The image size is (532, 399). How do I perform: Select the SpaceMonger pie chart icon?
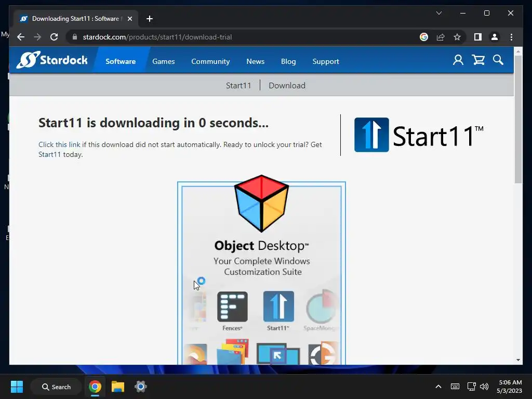[321, 307]
